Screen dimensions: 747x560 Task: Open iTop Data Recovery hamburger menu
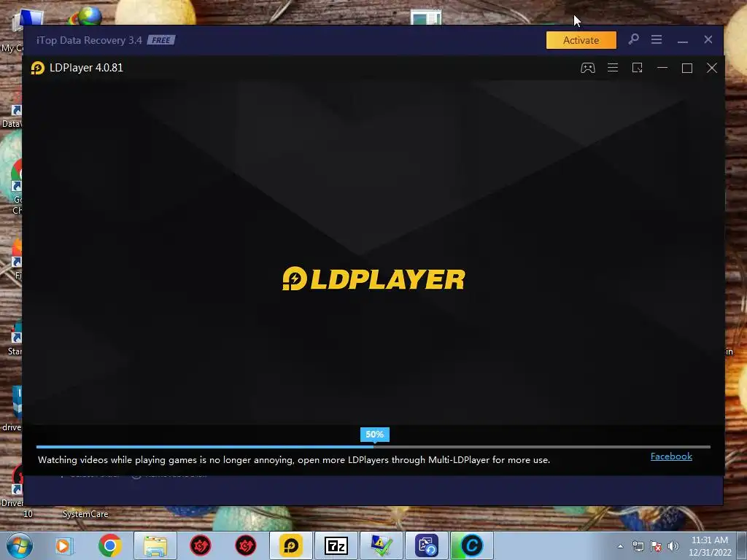[657, 39]
